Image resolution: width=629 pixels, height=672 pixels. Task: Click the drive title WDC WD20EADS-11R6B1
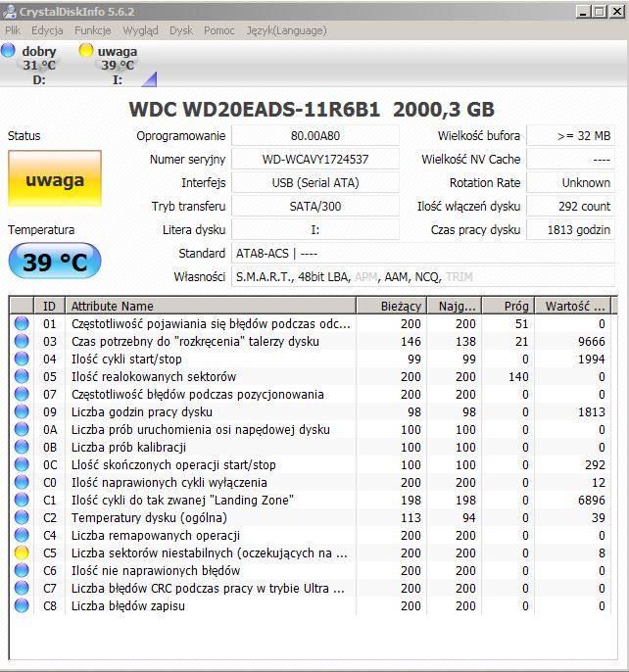tap(255, 110)
